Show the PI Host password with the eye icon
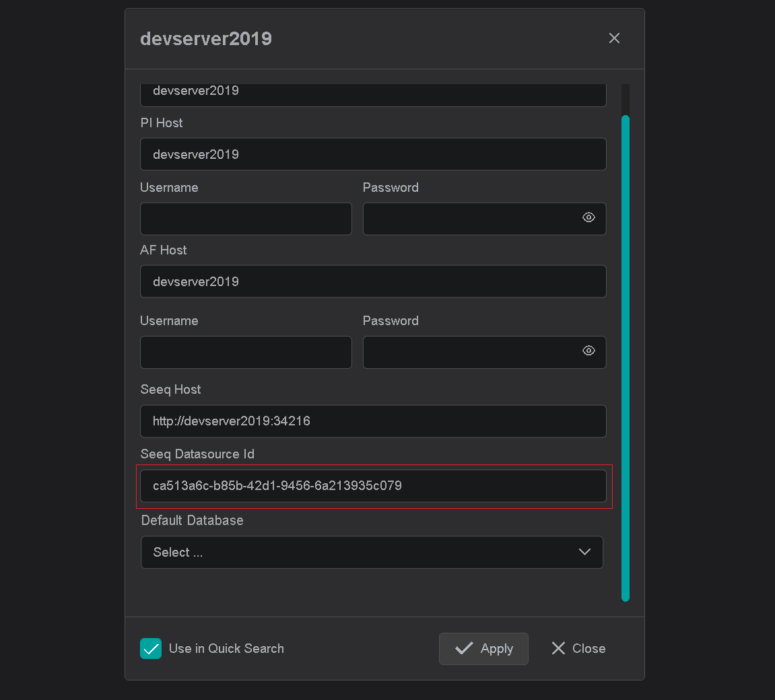775x700 pixels. point(588,217)
